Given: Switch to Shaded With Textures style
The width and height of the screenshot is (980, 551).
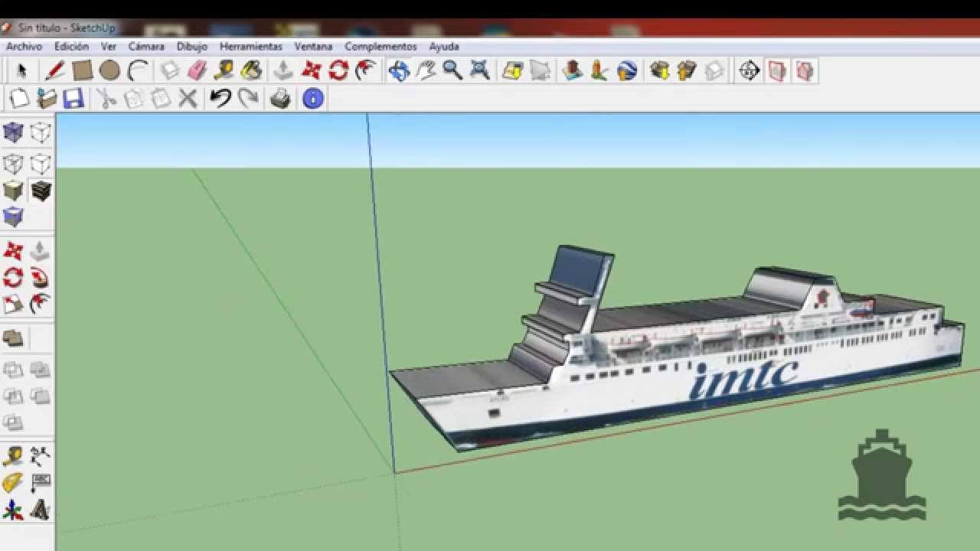Looking at the screenshot, I should click(x=41, y=190).
